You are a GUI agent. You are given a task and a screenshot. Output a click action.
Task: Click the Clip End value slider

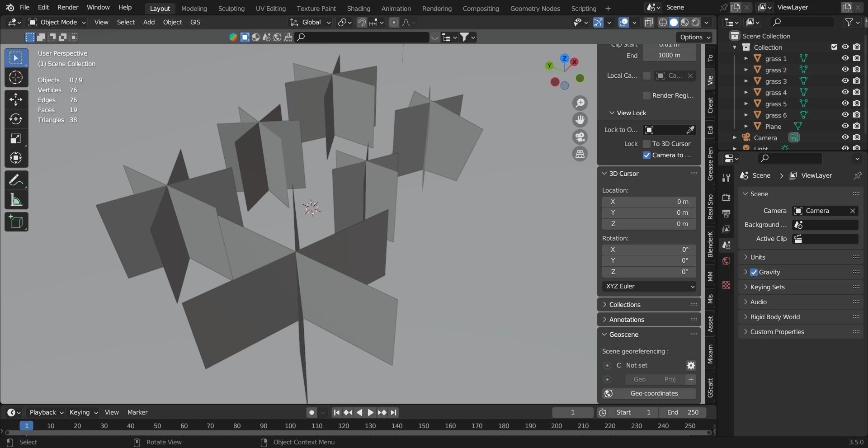coord(669,56)
